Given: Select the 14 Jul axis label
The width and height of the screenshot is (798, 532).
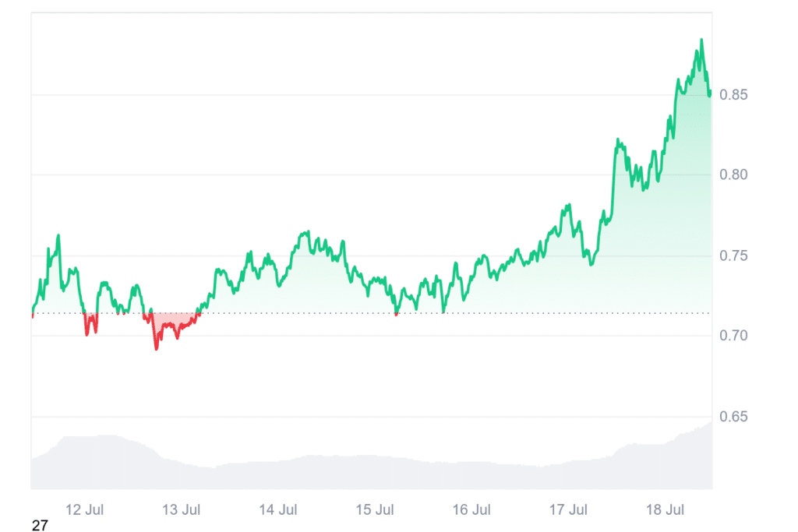Looking at the screenshot, I should tap(278, 510).
